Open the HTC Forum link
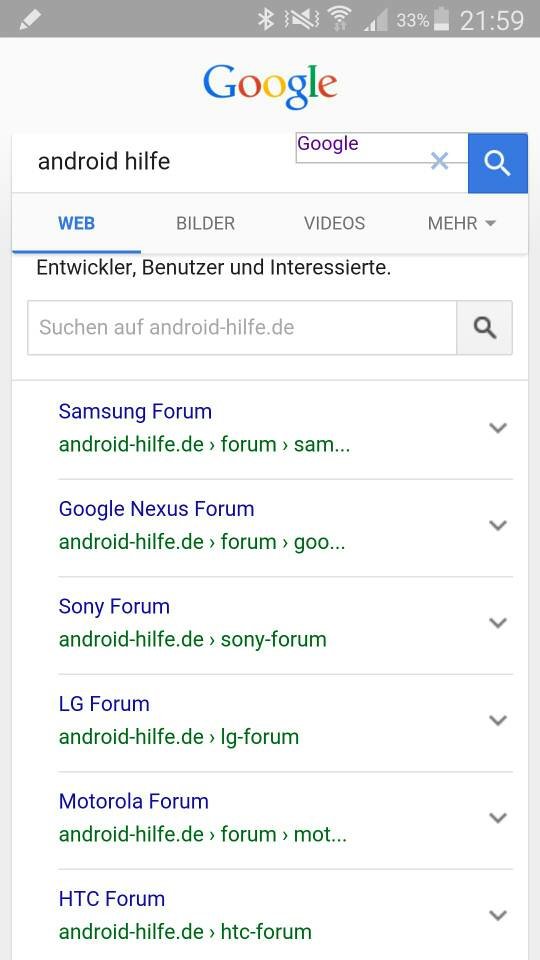The height and width of the screenshot is (960, 540). [112, 899]
